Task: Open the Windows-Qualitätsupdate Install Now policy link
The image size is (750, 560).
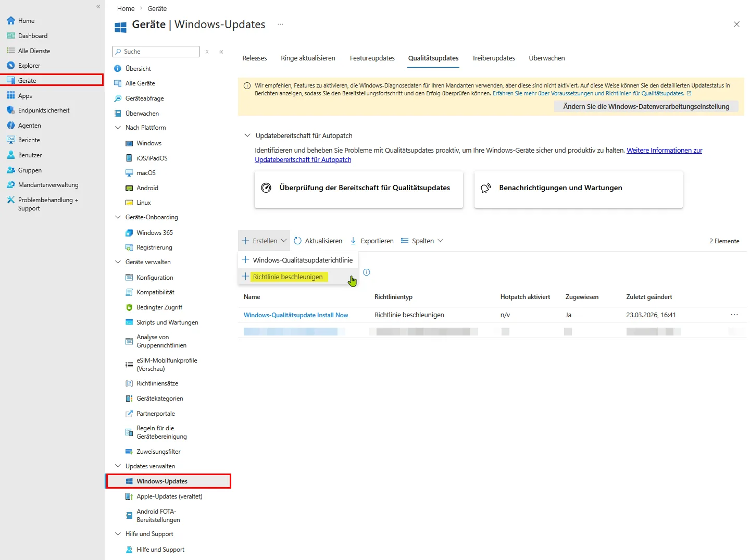Action: point(296,315)
